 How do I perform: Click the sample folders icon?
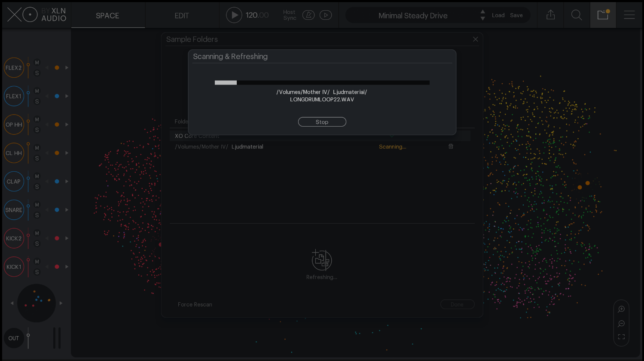603,15
